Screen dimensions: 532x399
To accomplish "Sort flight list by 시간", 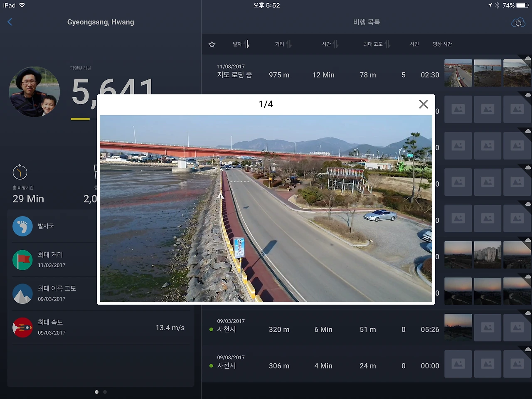I will point(330,44).
